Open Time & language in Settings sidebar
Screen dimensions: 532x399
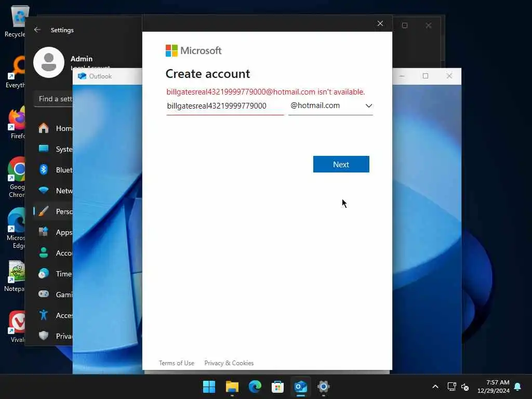point(54,273)
